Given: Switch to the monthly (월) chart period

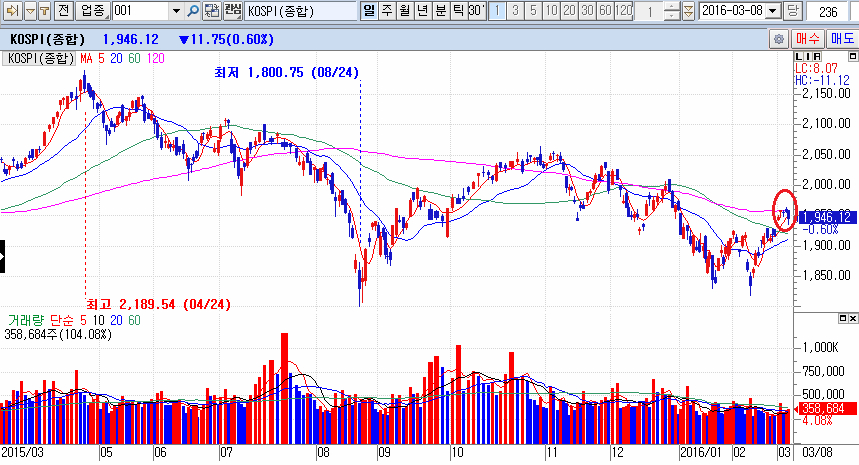Looking at the screenshot, I should (x=404, y=11).
